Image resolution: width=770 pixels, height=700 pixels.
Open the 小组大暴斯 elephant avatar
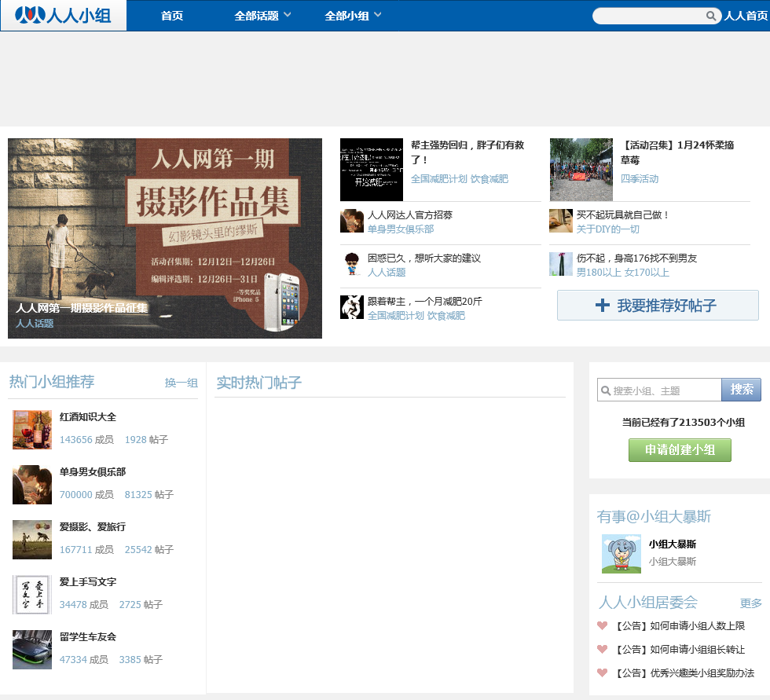[x=621, y=554]
